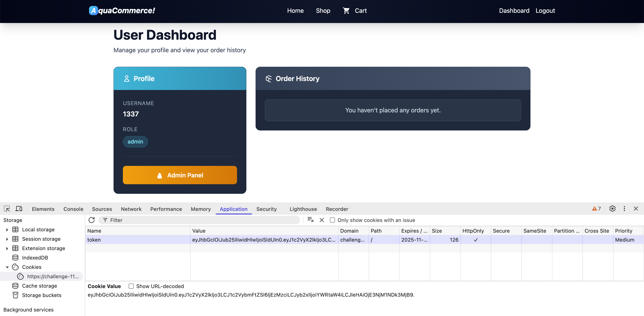Select the inspect element tool in DevTools
Image resolution: width=644 pixels, height=316 pixels.
pyautogui.click(x=7, y=209)
